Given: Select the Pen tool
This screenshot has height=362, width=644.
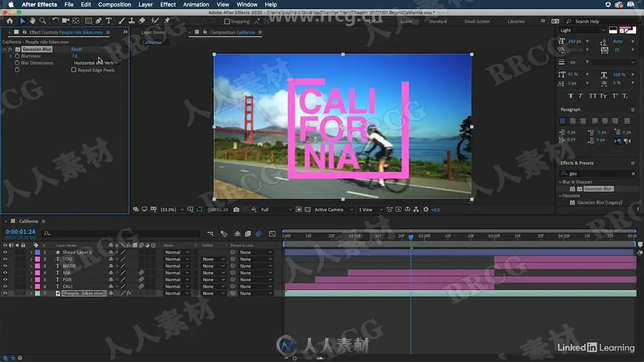Looking at the screenshot, I should point(99,21).
